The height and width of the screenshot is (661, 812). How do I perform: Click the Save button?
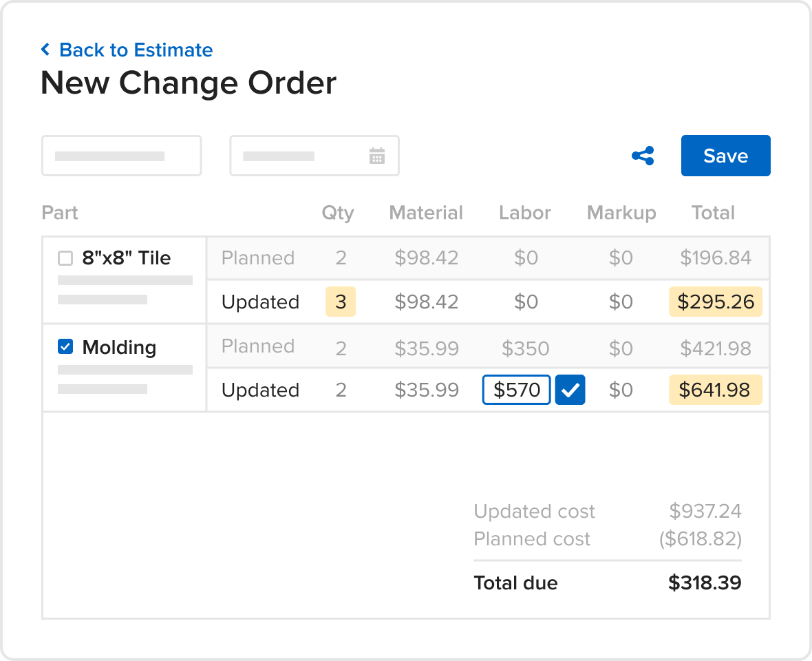[725, 156]
